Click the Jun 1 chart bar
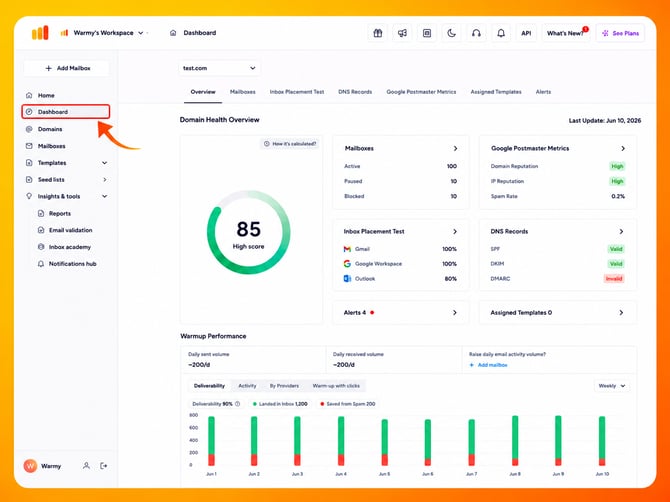670x502 pixels. tap(212, 441)
